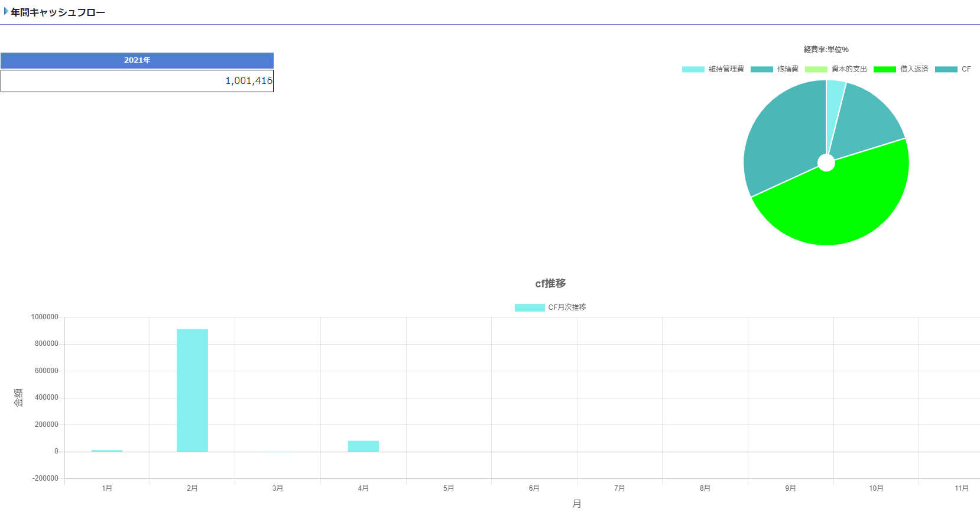Click the blue triangle next to 年間キャッシュフロー
Image resolution: width=980 pixels, height=512 pixels.
pos(6,11)
